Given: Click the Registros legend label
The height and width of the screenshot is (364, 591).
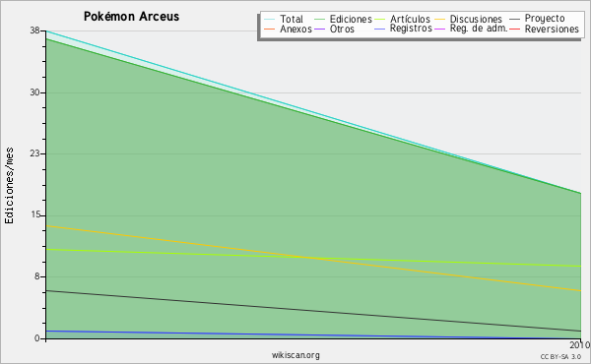Looking at the screenshot, I should coord(411,29).
